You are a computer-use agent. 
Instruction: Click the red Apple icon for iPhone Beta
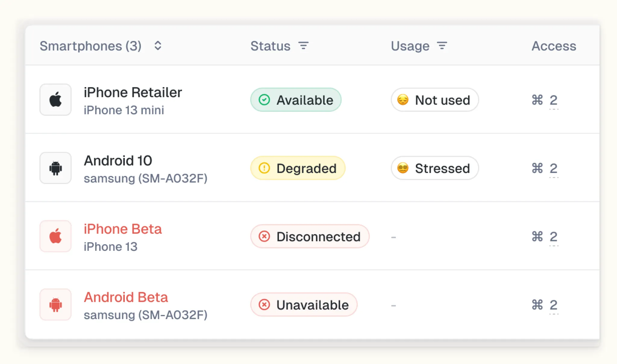[55, 236]
